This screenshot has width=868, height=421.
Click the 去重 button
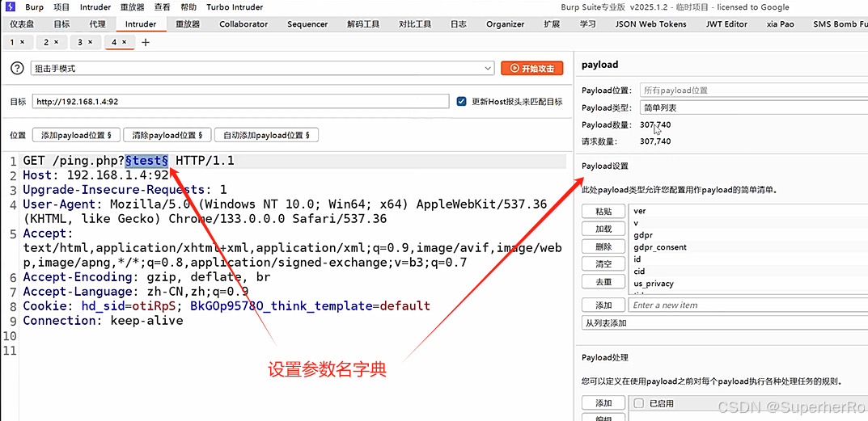point(603,282)
